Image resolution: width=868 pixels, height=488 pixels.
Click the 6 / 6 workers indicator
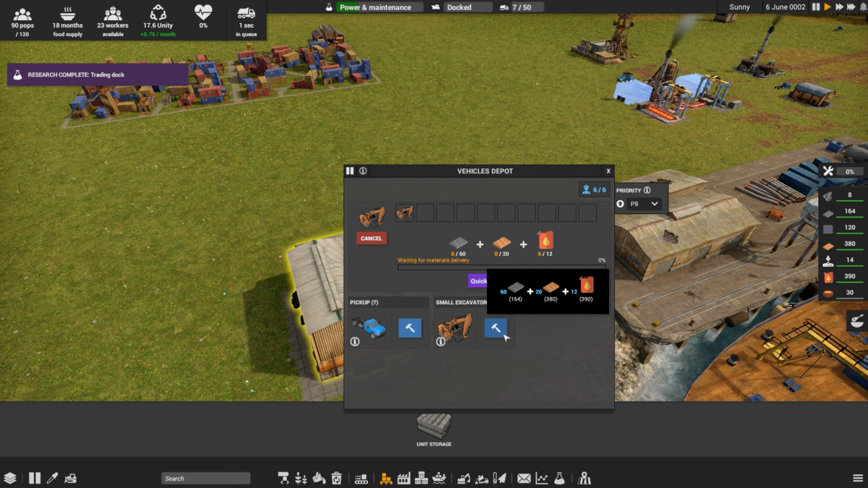point(594,189)
